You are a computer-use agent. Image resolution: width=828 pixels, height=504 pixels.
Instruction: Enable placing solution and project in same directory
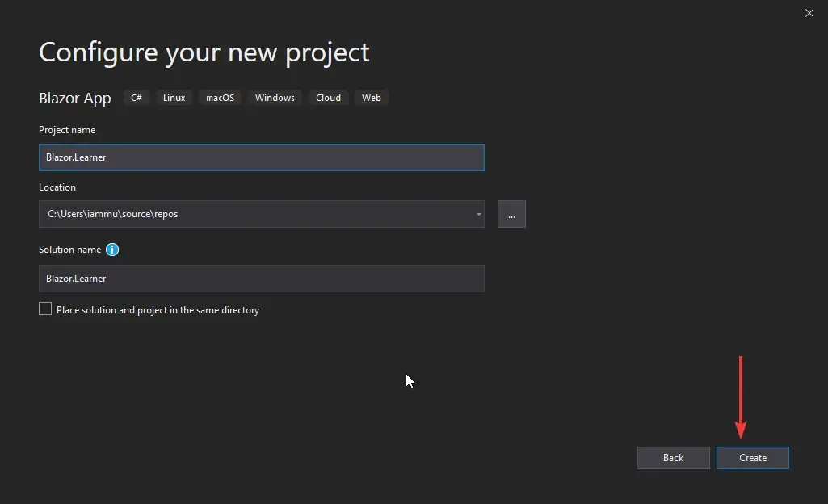coord(45,309)
